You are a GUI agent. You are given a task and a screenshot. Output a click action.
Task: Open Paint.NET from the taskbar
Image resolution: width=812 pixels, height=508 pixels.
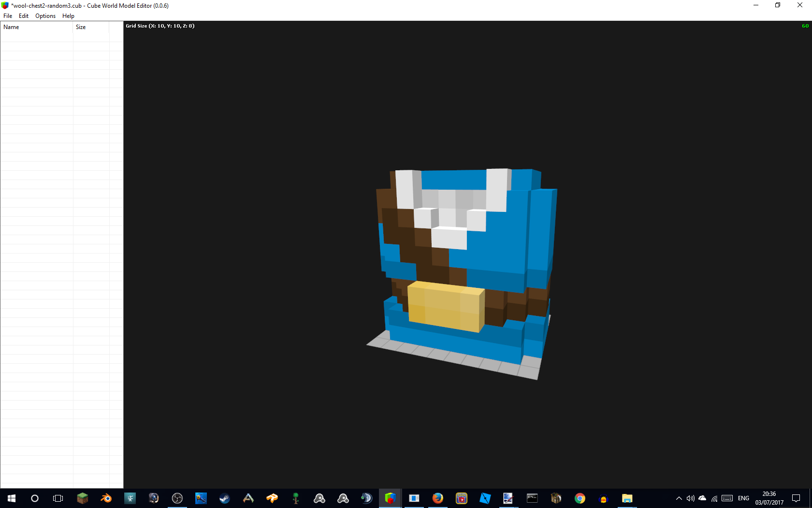508,498
